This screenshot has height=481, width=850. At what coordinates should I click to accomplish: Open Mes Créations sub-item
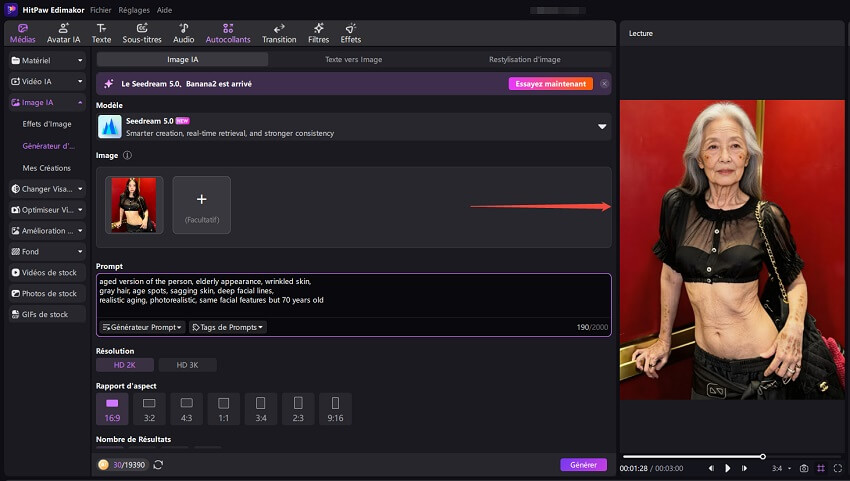[x=47, y=168]
